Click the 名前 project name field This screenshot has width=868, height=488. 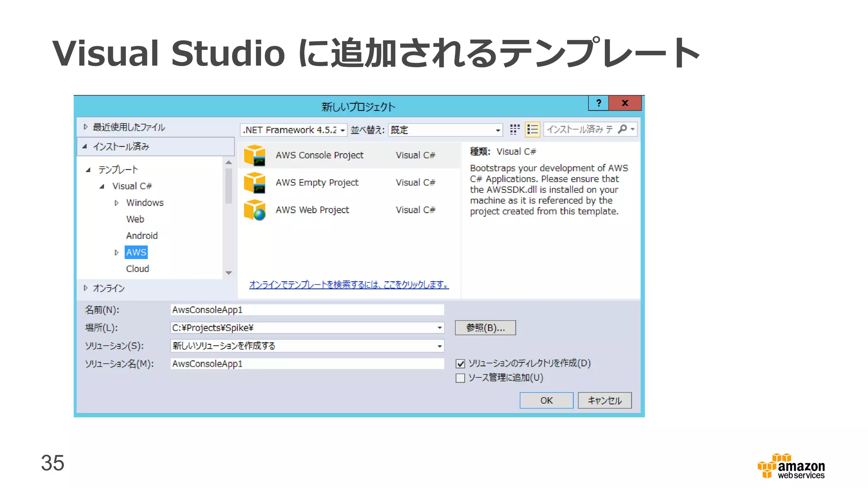click(x=307, y=310)
